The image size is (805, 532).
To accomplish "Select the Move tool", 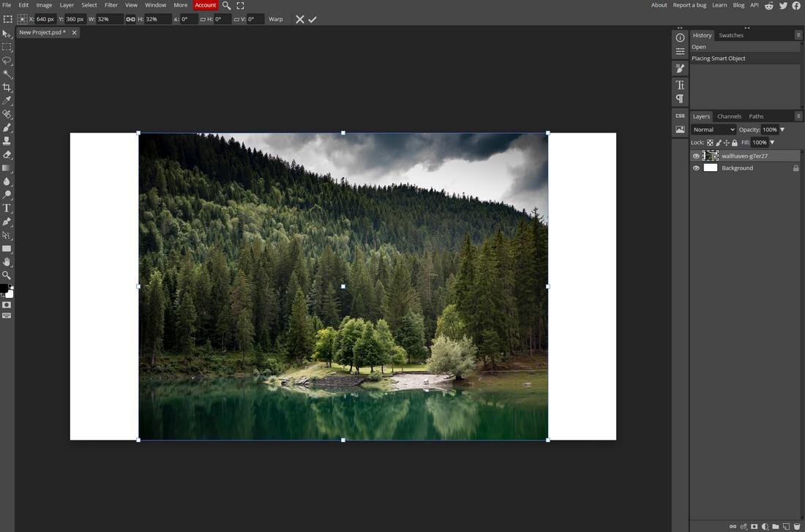I will [7, 33].
